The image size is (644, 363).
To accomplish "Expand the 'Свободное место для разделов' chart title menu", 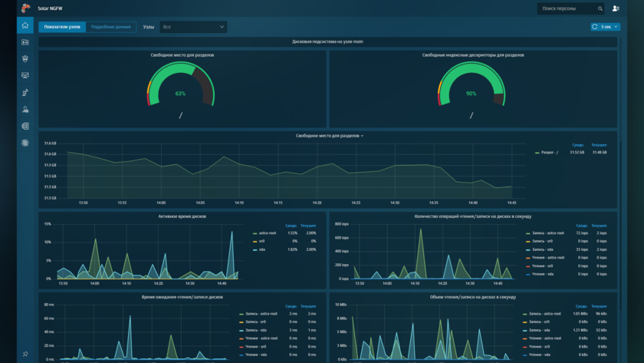I will click(330, 136).
